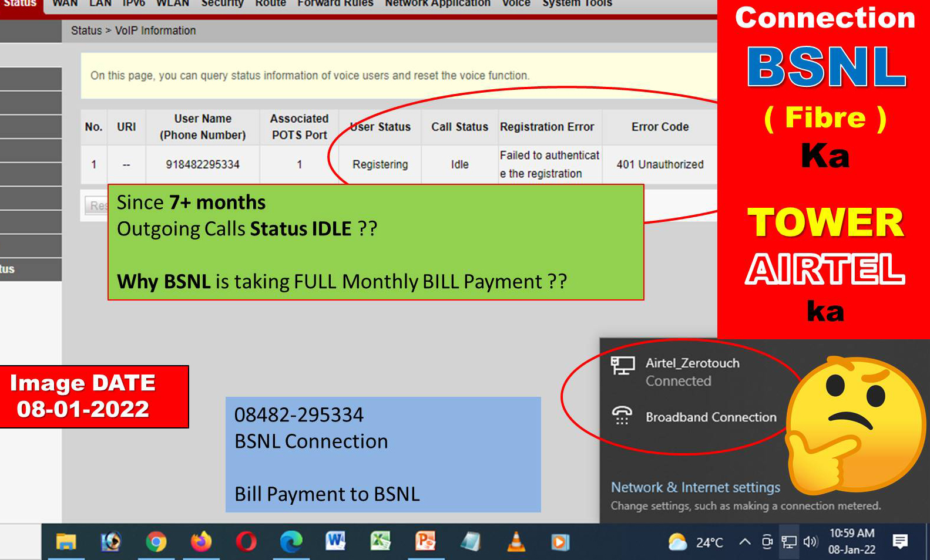
Task: Switch to the IPv6 tab
Action: [x=134, y=4]
